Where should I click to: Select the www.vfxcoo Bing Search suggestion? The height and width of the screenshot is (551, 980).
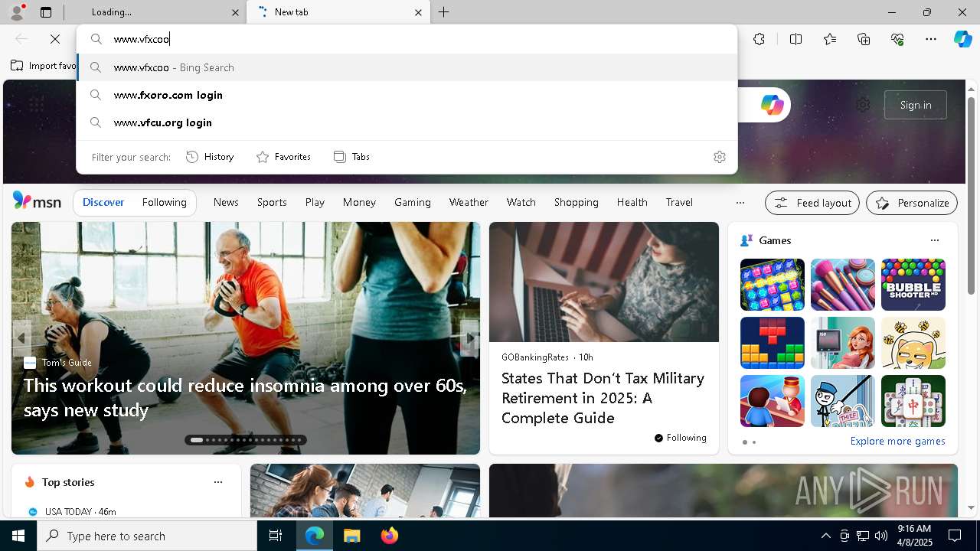pos(407,67)
